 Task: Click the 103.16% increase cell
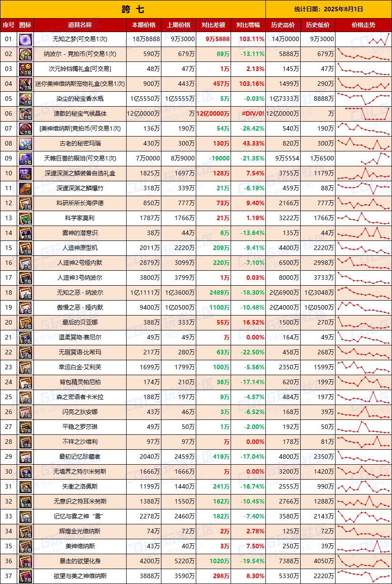[248, 84]
